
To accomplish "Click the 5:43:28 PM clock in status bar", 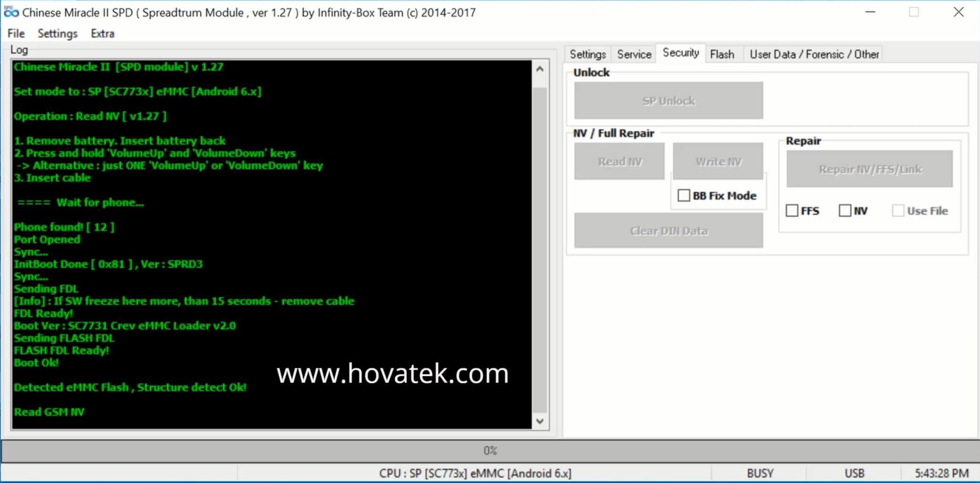I will (x=941, y=473).
